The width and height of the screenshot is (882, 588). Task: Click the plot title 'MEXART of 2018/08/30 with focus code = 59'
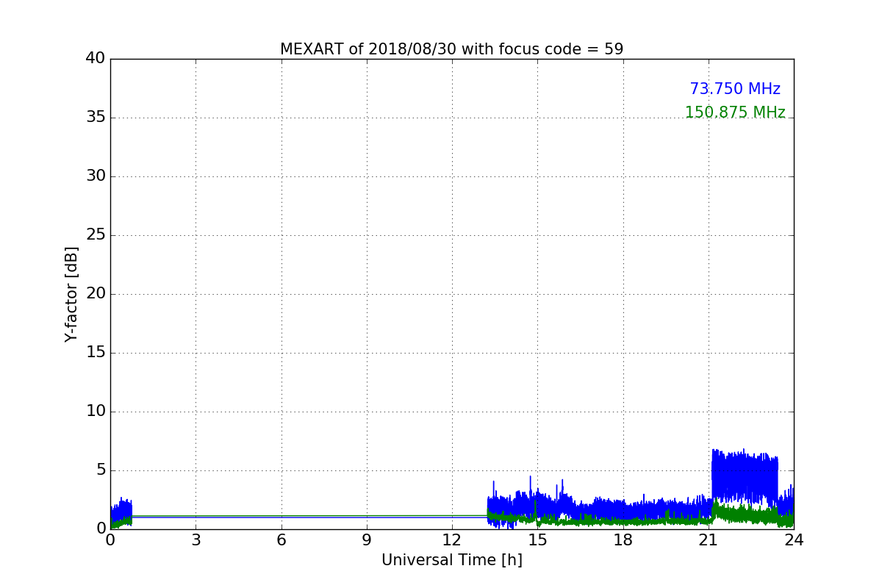pyautogui.click(x=451, y=49)
